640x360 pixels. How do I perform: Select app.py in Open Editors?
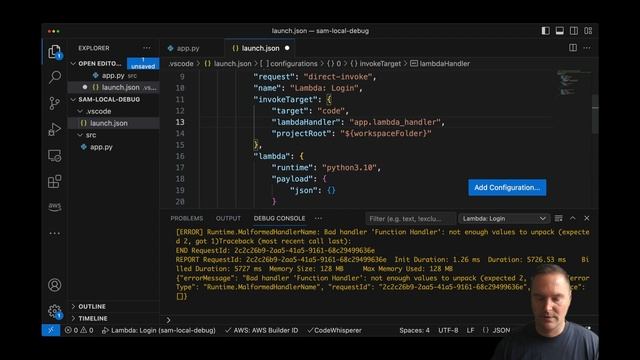[113, 76]
